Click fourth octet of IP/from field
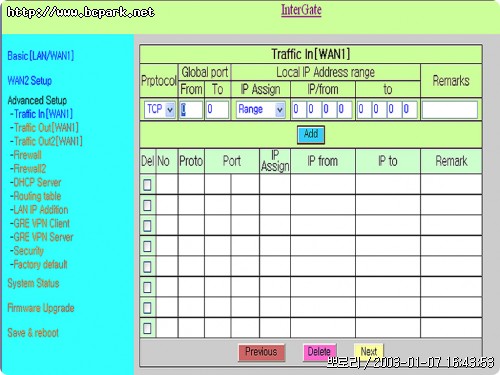The width and height of the screenshot is (500, 375). click(x=344, y=109)
